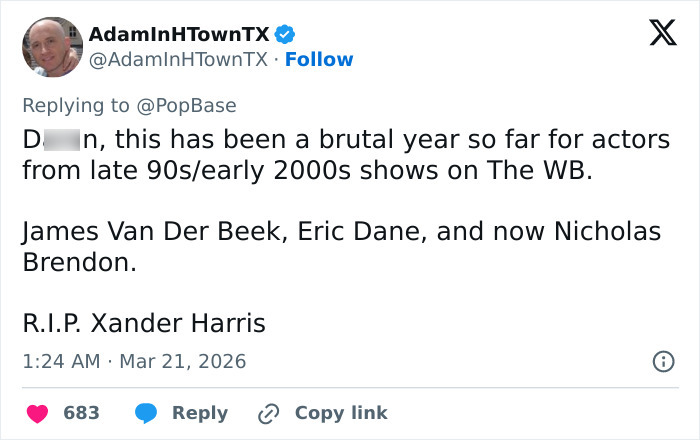Open the circular info icon

coord(662,362)
